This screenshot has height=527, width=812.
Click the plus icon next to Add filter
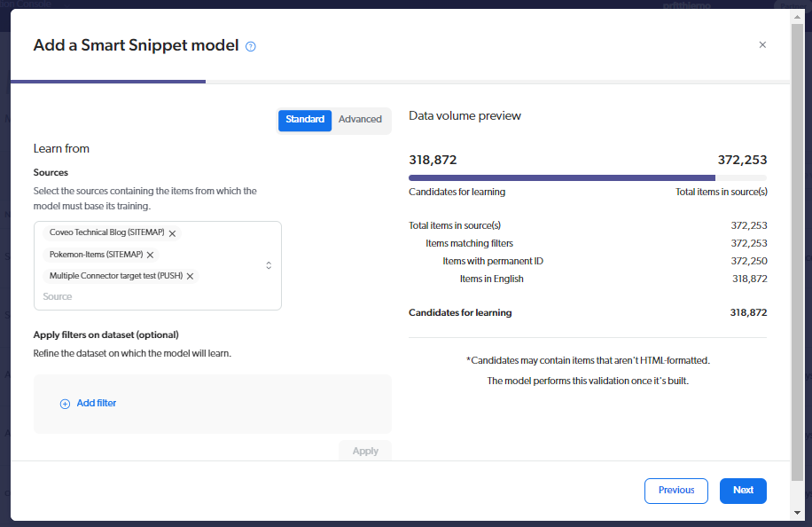coord(64,403)
